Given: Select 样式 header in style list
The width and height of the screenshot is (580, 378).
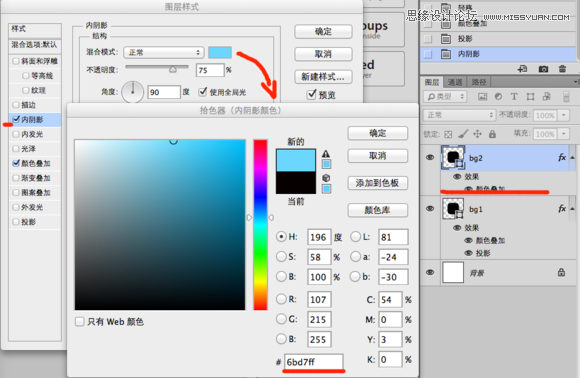Looking at the screenshot, I should click(x=34, y=29).
